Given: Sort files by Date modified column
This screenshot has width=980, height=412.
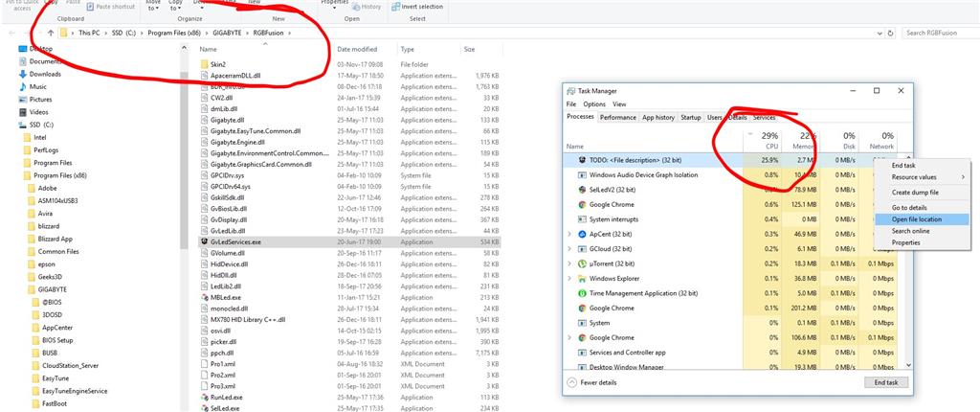Looking at the screenshot, I should (x=357, y=49).
